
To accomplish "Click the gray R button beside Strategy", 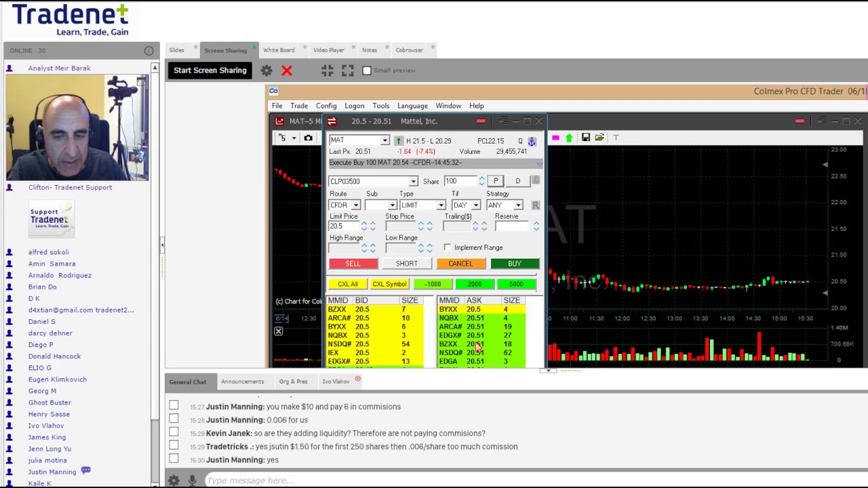I will pyautogui.click(x=535, y=205).
